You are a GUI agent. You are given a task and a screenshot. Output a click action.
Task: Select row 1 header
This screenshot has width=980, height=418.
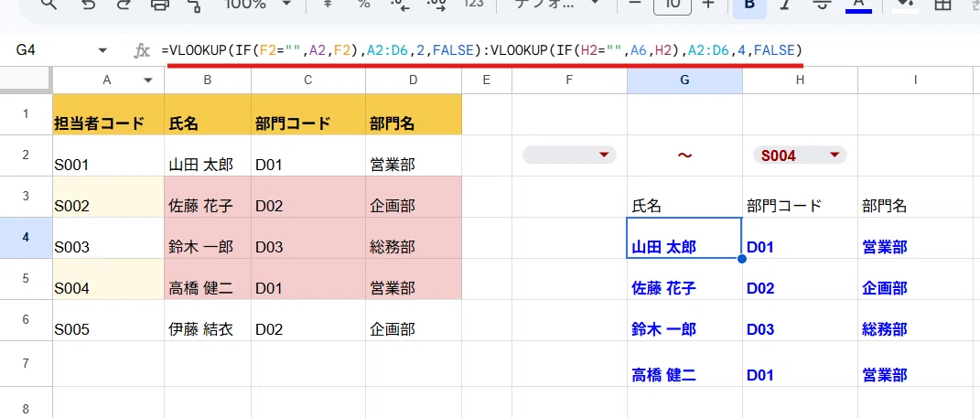coord(26,114)
